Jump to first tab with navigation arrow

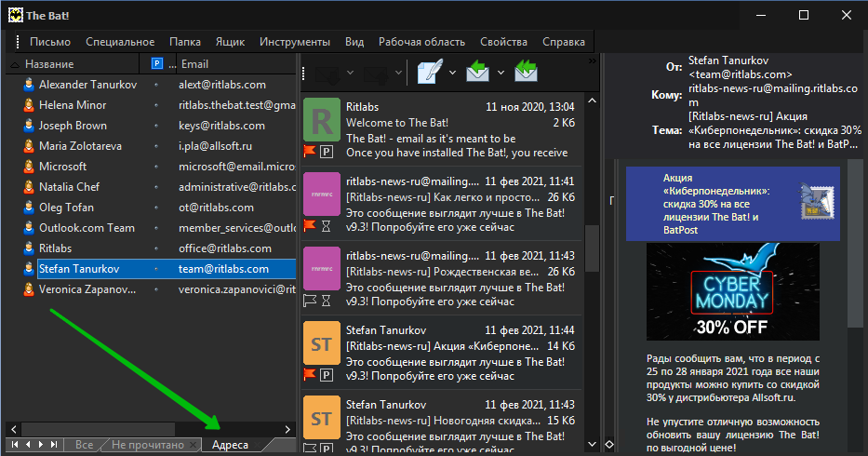point(15,444)
